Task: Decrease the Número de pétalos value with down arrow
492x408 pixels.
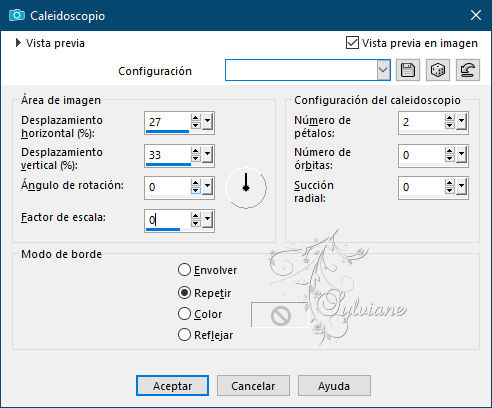Action: tap(450, 126)
